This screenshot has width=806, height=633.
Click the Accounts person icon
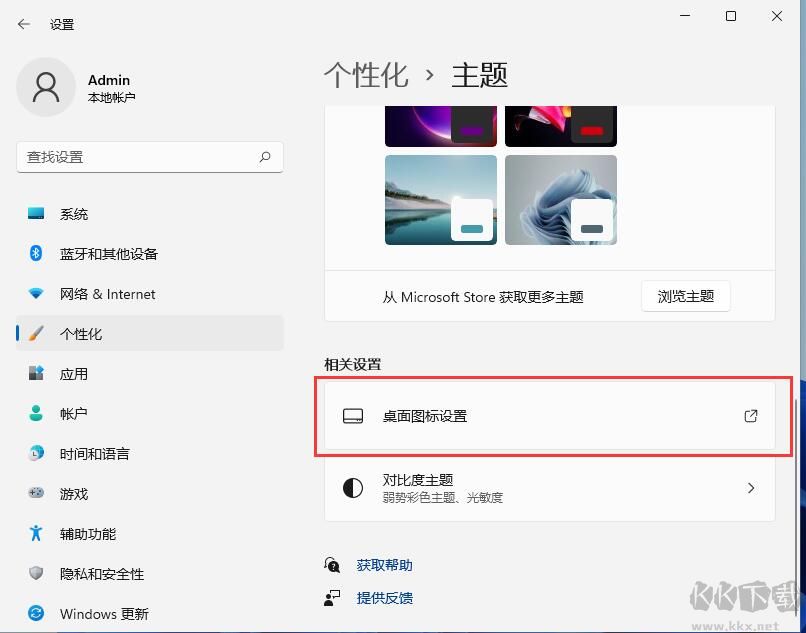click(x=36, y=413)
